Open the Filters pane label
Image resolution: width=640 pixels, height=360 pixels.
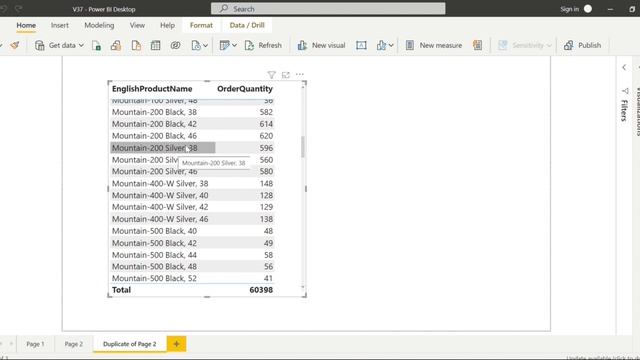point(624,110)
